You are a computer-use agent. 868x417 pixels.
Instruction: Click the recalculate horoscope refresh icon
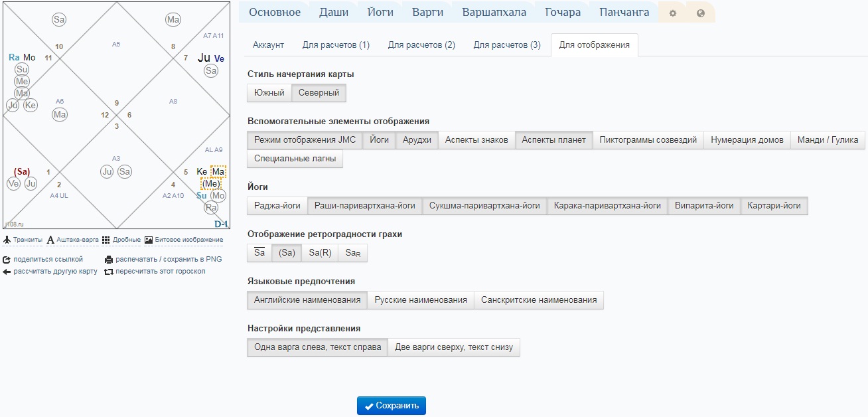[109, 272]
